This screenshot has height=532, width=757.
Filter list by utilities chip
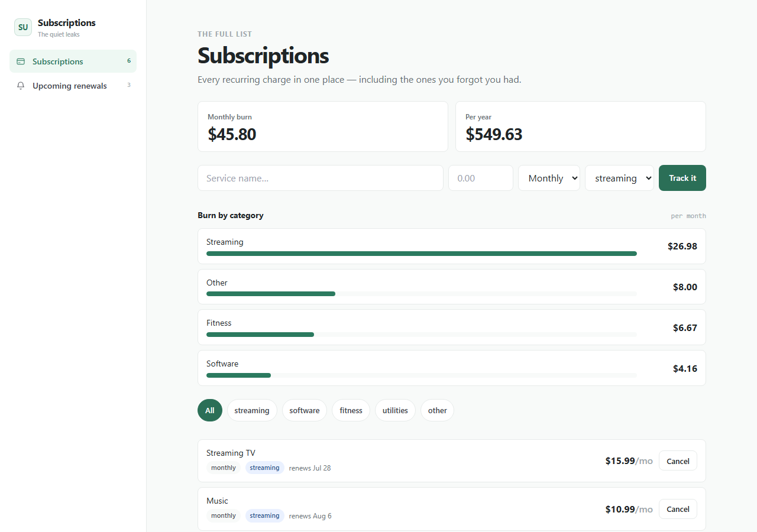(395, 410)
